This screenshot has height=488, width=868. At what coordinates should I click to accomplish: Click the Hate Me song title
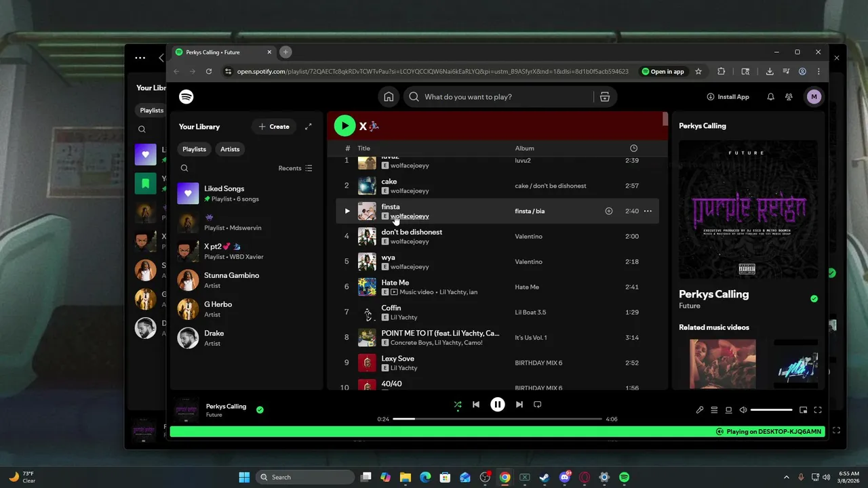tap(395, 283)
